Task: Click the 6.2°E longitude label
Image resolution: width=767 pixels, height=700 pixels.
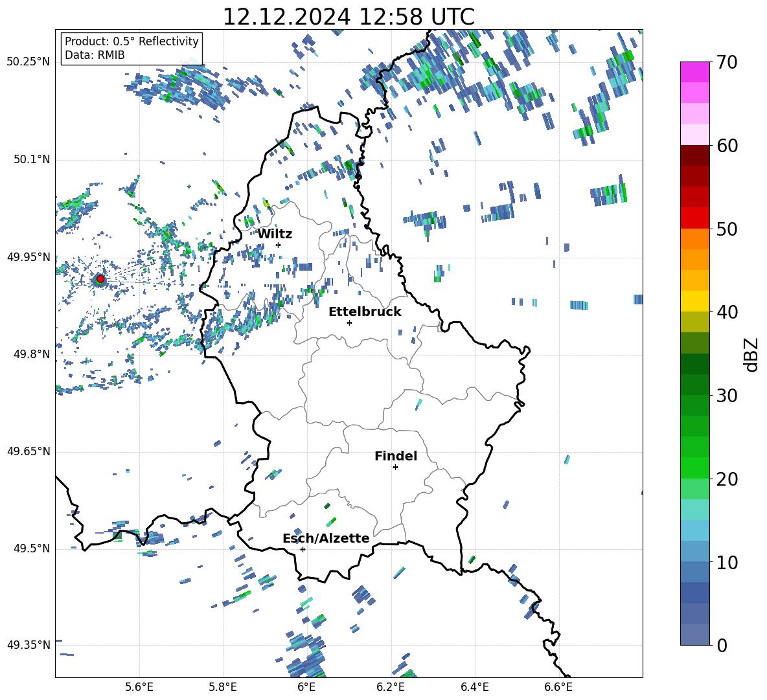Action: click(x=391, y=687)
